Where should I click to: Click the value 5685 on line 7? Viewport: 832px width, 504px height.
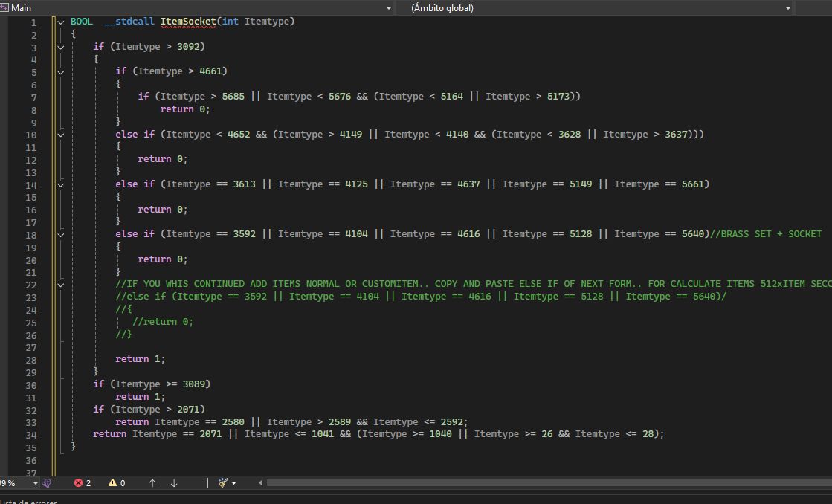(233, 97)
